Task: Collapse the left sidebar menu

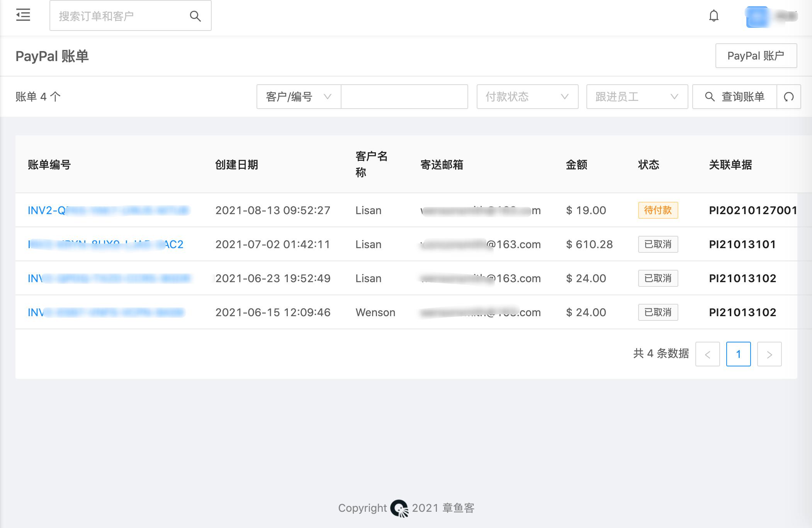Action: point(23,15)
